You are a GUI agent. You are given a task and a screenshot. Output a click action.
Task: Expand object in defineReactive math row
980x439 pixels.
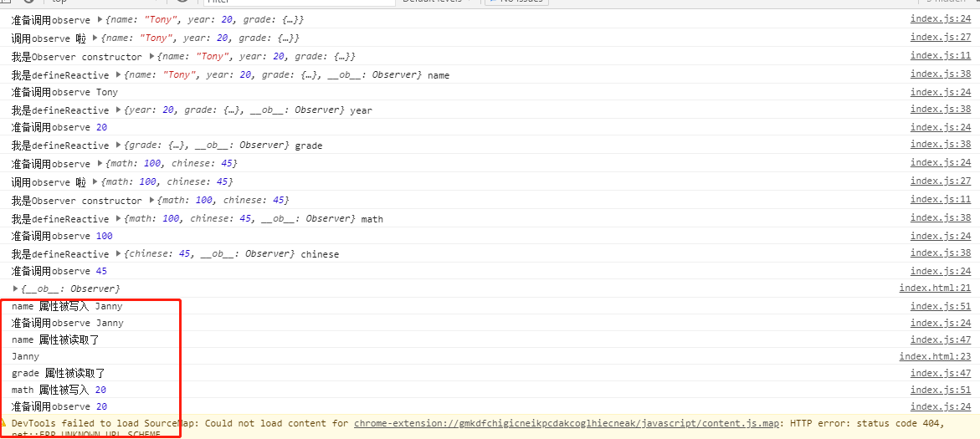pyautogui.click(x=118, y=219)
